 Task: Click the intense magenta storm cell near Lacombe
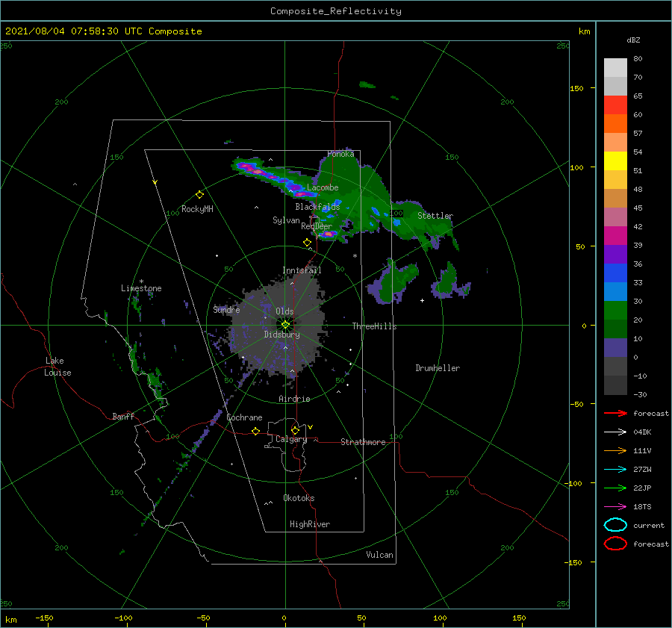[300, 194]
